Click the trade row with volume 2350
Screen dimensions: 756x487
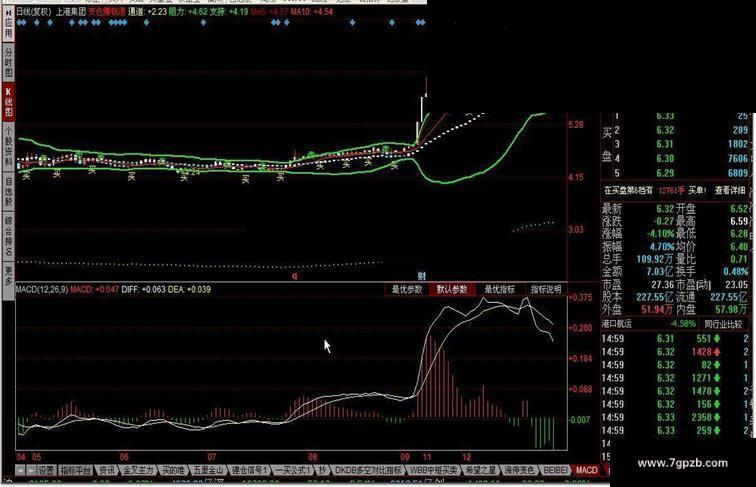675,417
